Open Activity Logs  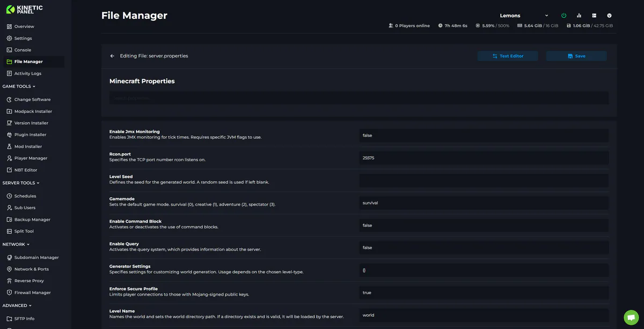tap(27, 74)
